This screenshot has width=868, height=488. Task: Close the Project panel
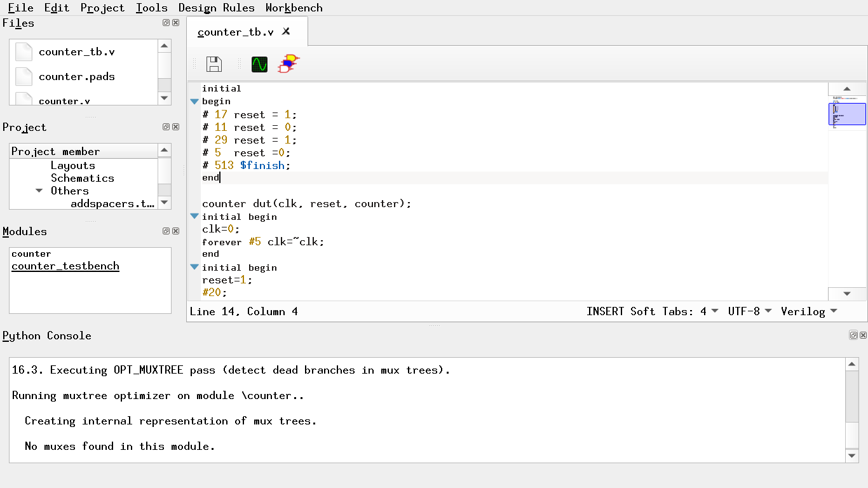tap(176, 126)
